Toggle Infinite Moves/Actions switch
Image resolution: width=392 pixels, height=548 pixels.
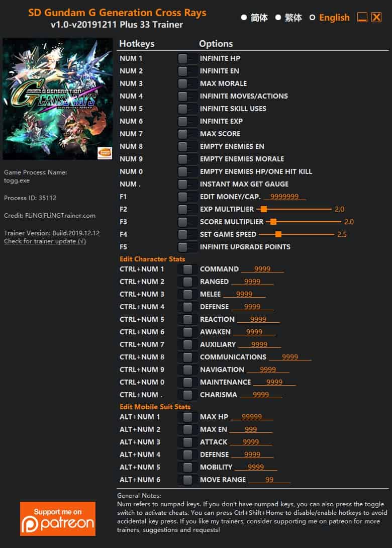coord(187,96)
